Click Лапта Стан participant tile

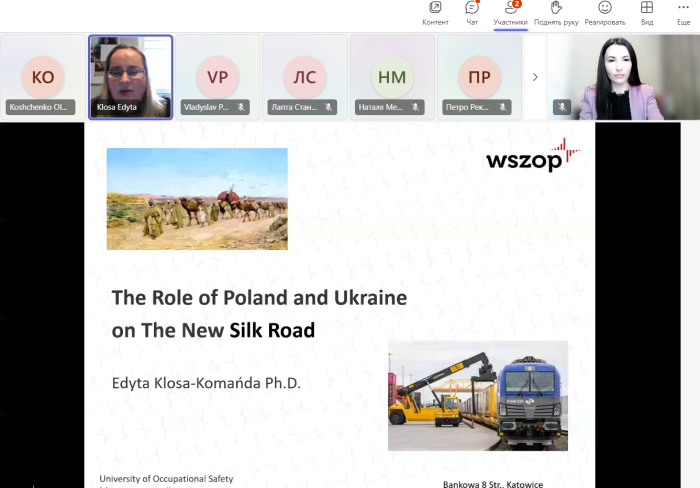305,77
